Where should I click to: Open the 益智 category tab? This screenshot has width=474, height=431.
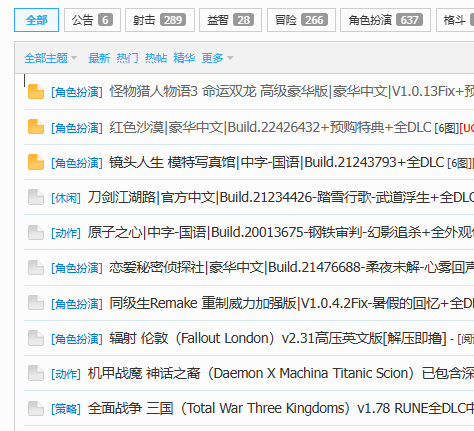pos(230,20)
